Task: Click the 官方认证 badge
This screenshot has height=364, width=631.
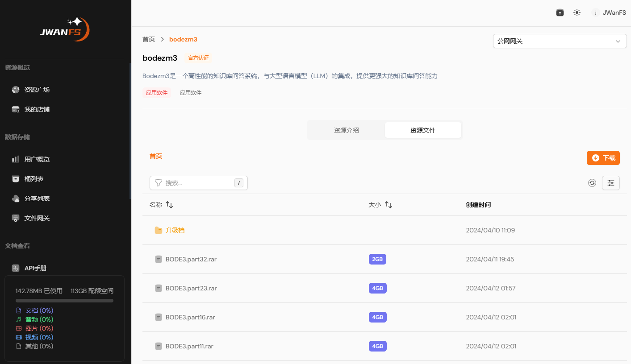Action: pos(198,58)
